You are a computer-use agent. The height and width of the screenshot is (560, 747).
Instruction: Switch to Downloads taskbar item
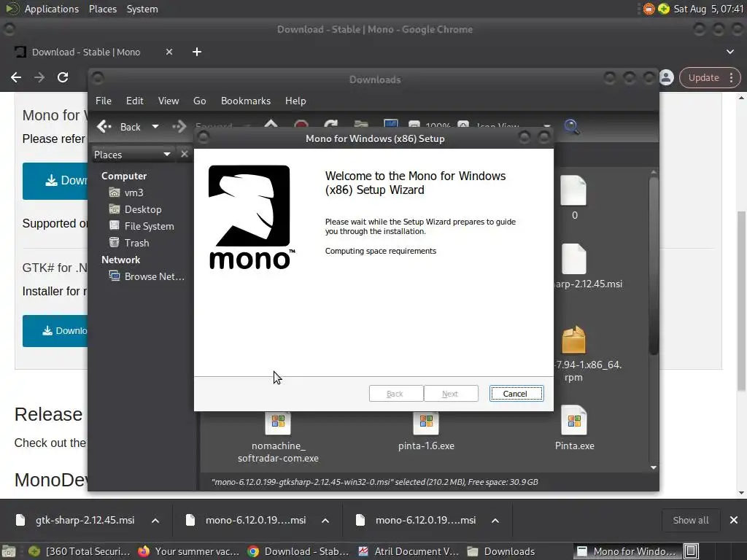(501, 551)
